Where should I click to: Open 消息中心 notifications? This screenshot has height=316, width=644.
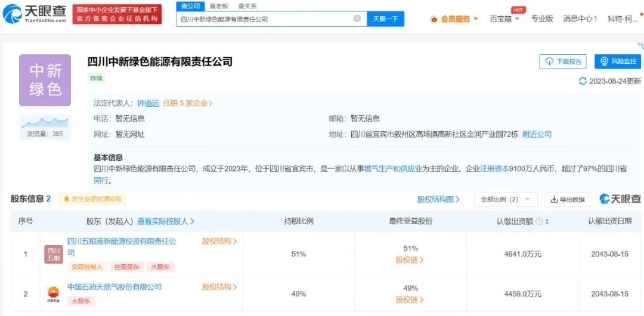pyautogui.click(x=580, y=18)
